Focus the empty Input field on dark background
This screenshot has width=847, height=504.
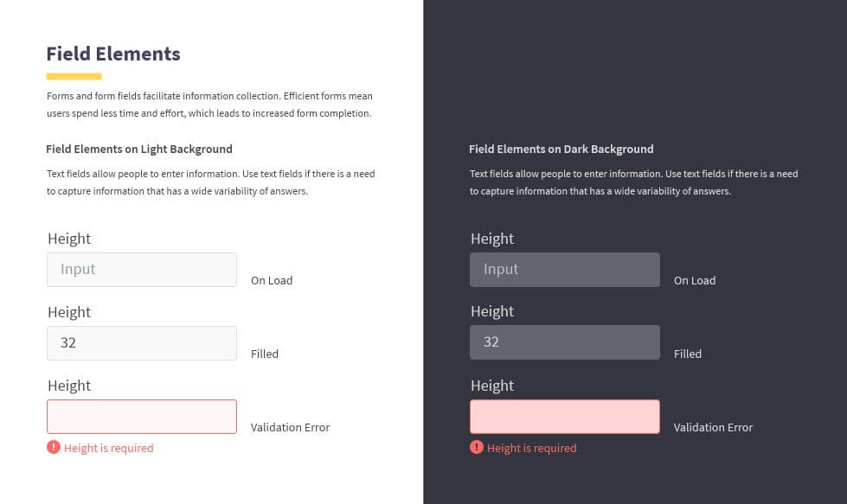pyautogui.click(x=564, y=269)
